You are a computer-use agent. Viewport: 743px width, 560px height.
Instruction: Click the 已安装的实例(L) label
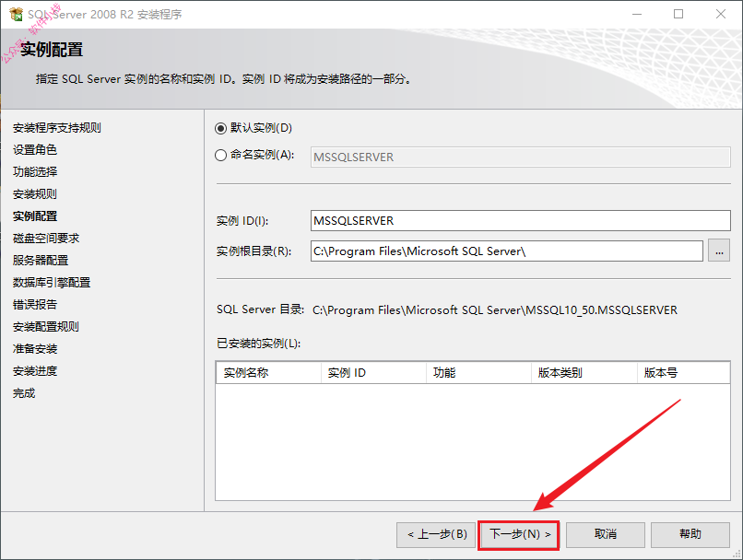[x=259, y=344]
